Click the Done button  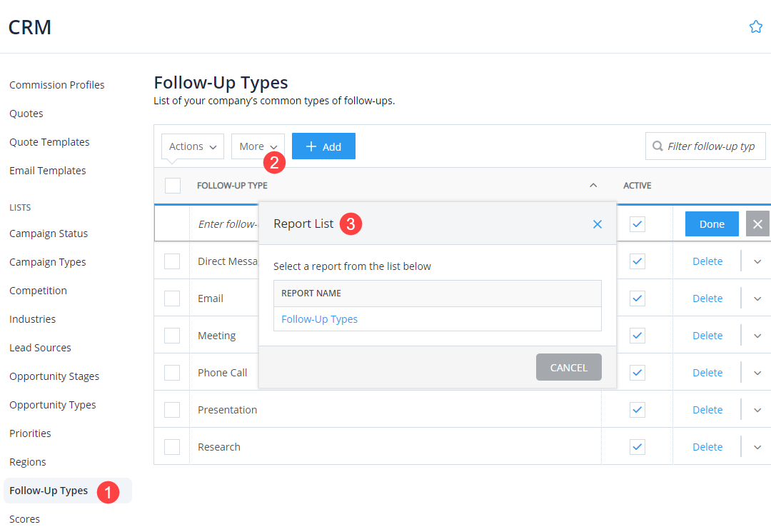(711, 224)
